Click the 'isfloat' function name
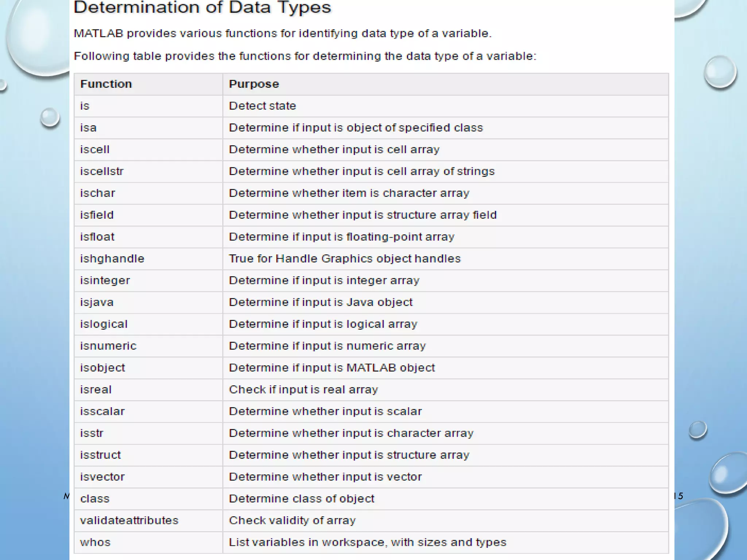747x560 pixels. pyautogui.click(x=97, y=237)
